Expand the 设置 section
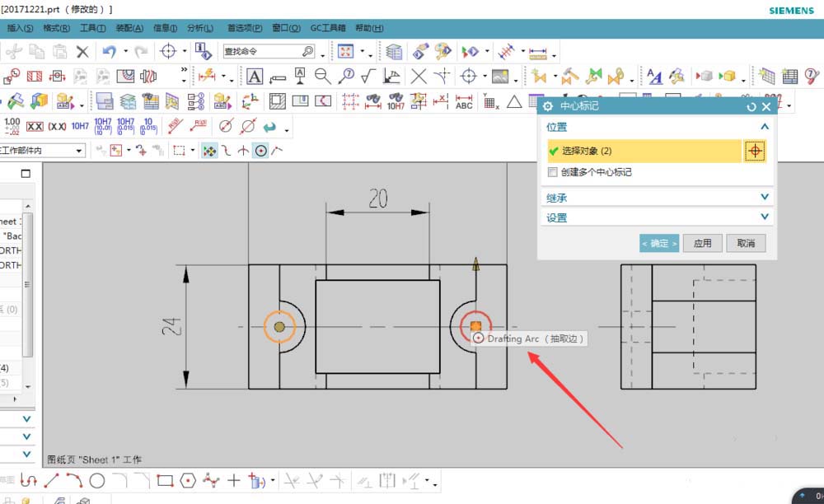Screen dimensions: 824x504 coord(765,217)
